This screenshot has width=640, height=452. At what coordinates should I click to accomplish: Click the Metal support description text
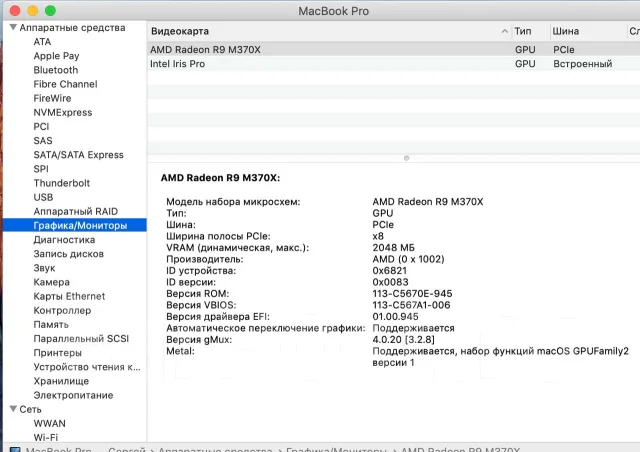(500, 357)
